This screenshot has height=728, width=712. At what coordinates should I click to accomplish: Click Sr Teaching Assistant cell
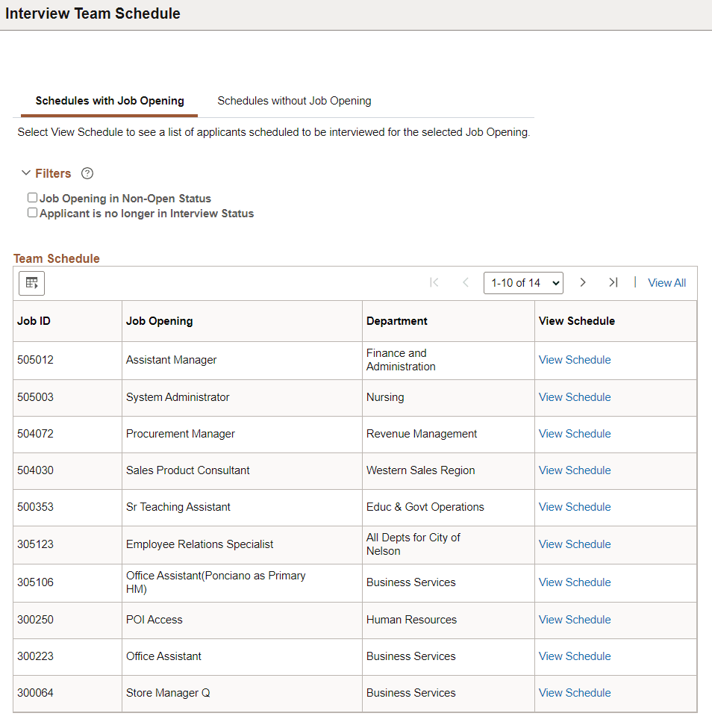[x=242, y=508]
